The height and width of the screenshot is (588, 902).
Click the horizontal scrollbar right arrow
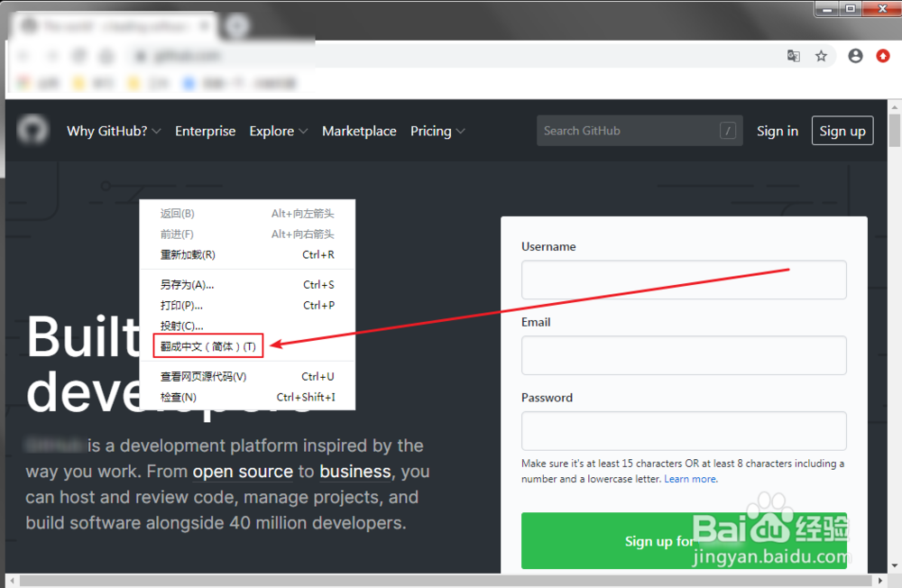[x=880, y=580]
